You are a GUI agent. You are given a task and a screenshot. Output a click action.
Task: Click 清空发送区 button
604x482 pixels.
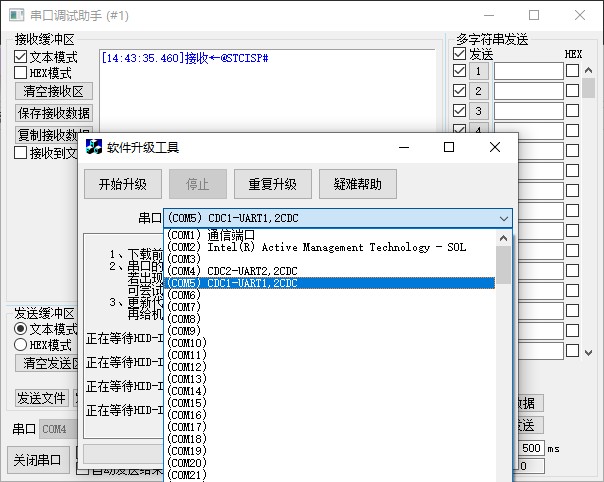pos(47,363)
